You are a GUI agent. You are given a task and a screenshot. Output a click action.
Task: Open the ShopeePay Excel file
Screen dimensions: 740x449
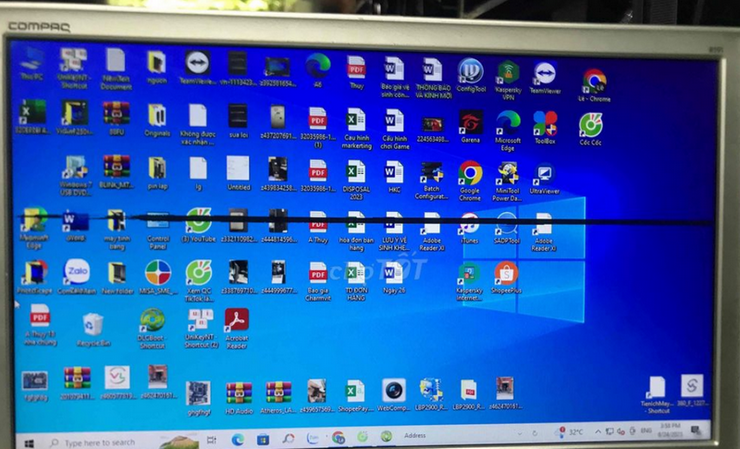tap(354, 396)
